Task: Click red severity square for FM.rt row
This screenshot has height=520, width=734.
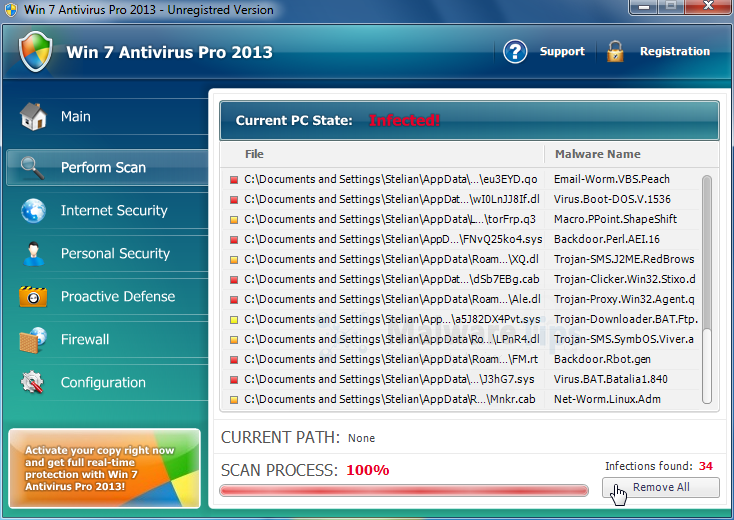Action: 234,360
